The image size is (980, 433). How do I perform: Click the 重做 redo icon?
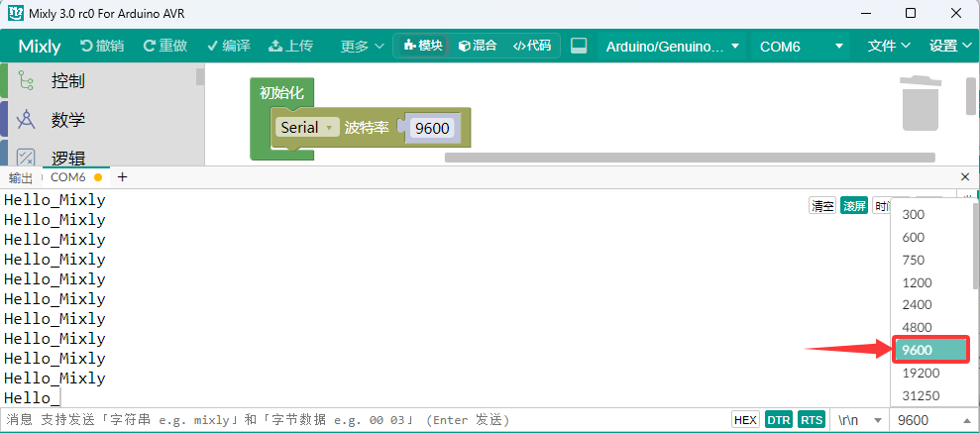(x=150, y=46)
